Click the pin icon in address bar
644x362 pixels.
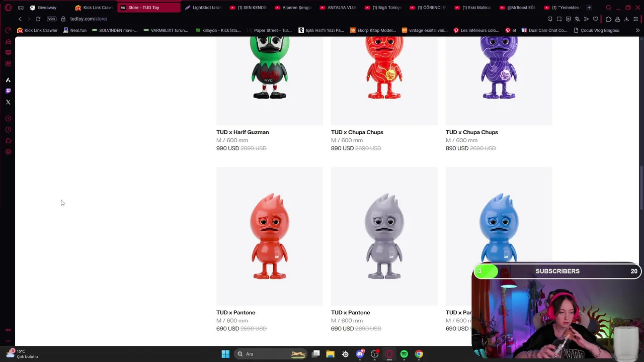pos(550,19)
